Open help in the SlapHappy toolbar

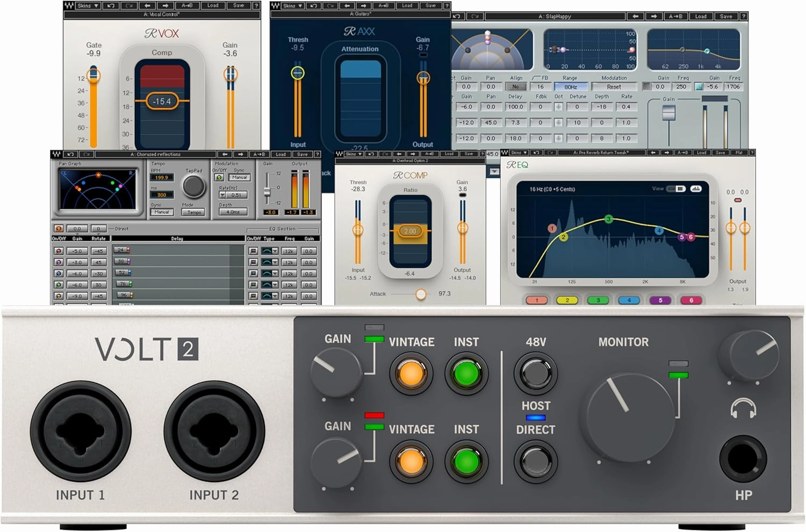pyautogui.click(x=744, y=16)
